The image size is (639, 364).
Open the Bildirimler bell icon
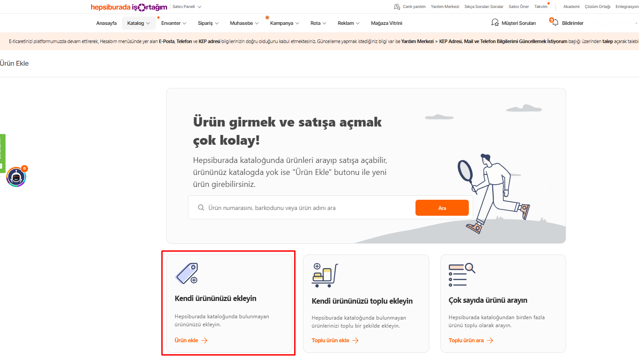[555, 23]
